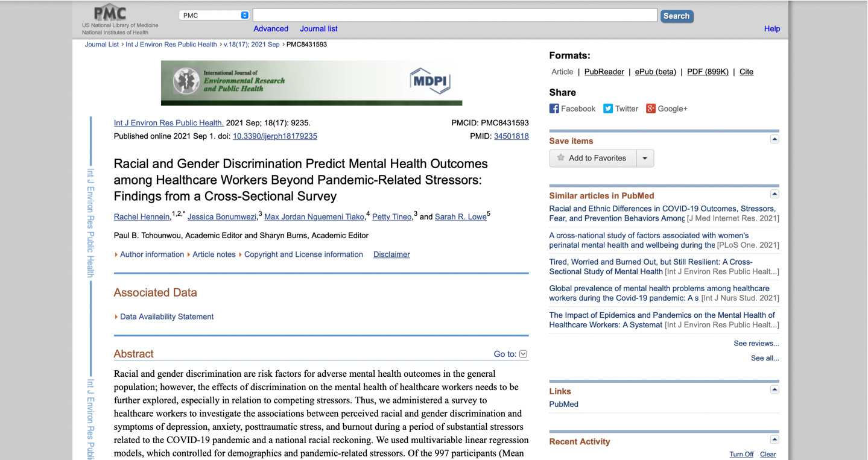Open the journal banner image

coord(311,83)
